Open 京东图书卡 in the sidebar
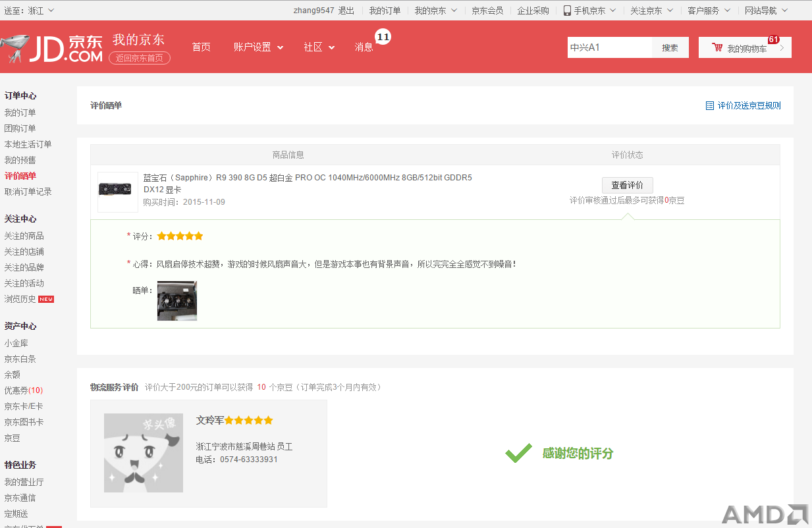This screenshot has height=528, width=812. pos(24,422)
